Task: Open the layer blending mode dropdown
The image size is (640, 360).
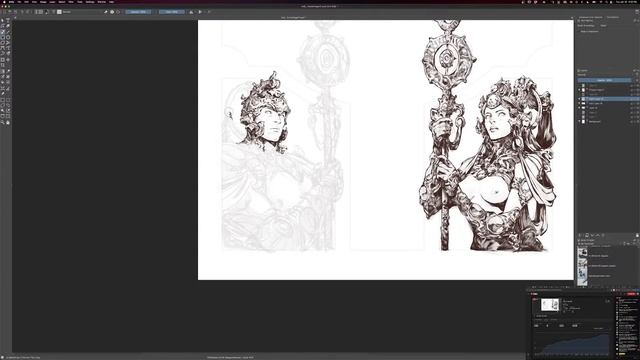Action: click(x=604, y=75)
